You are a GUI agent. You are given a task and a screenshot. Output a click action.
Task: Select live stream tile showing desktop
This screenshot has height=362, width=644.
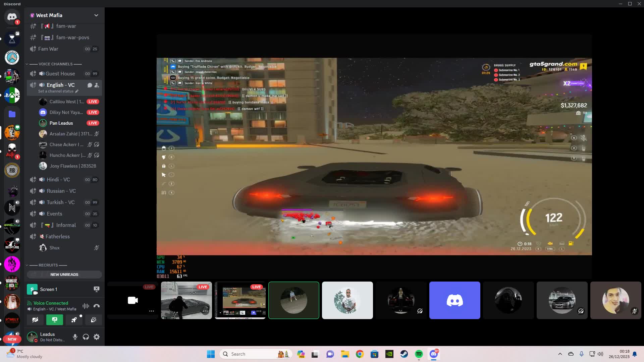pos(240,300)
